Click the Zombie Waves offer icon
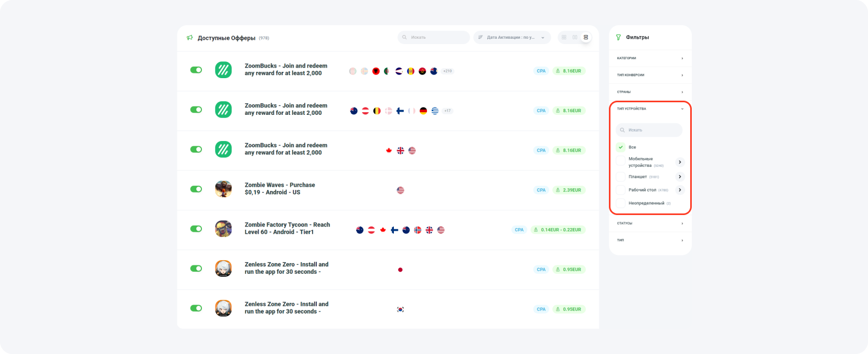 coord(223,189)
